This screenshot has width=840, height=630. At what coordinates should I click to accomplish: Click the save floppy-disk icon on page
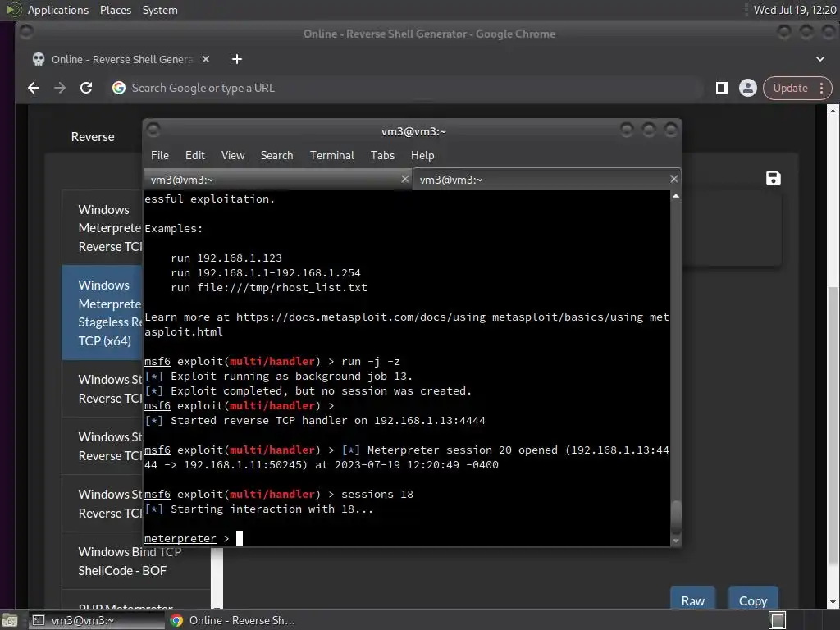(x=773, y=178)
